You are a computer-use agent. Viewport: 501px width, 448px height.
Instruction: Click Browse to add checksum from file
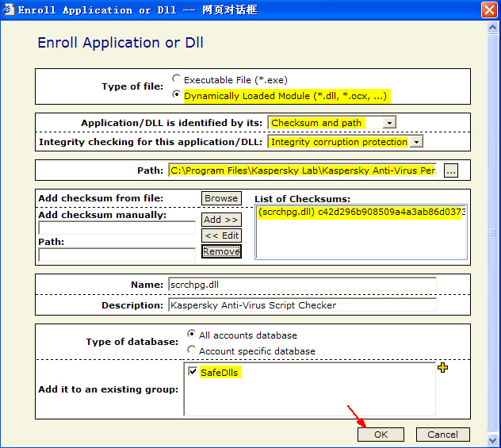tap(221, 198)
